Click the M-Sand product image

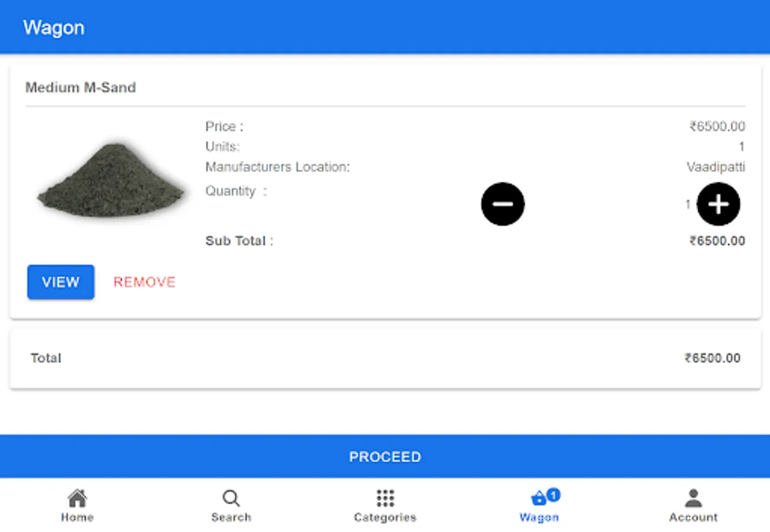pyautogui.click(x=111, y=180)
